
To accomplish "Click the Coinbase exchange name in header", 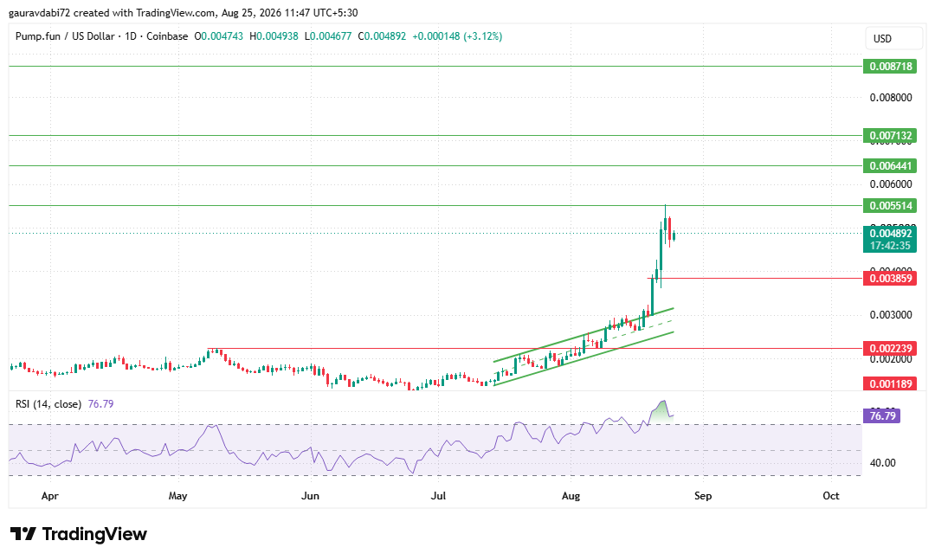I will coord(167,36).
